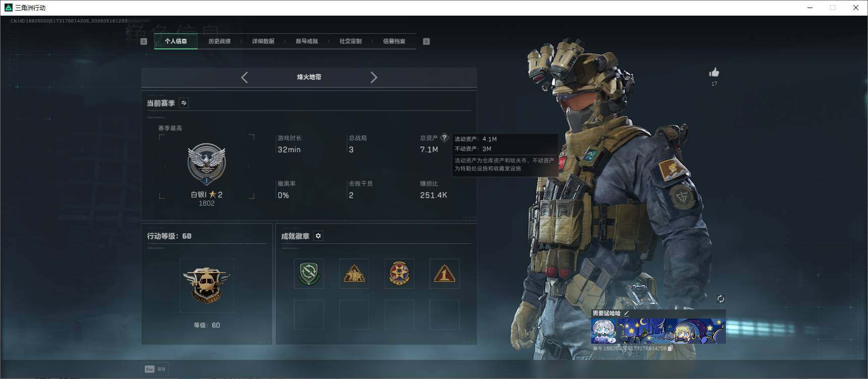The height and width of the screenshot is (379, 868).
Task: Select the red number 1 triangle badge
Action: tap(445, 274)
